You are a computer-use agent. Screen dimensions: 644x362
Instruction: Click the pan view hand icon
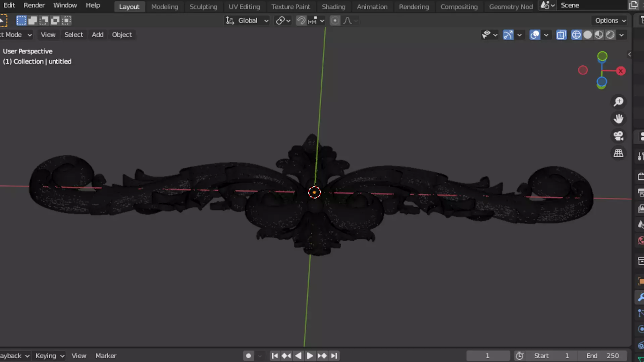(618, 119)
